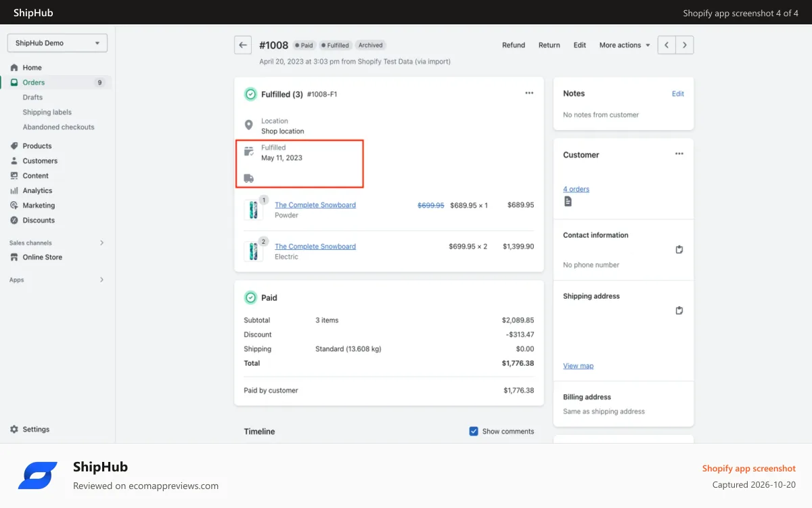The image size is (812, 508).
Task: Click the Analytics bar chart icon
Action: [x=14, y=190]
